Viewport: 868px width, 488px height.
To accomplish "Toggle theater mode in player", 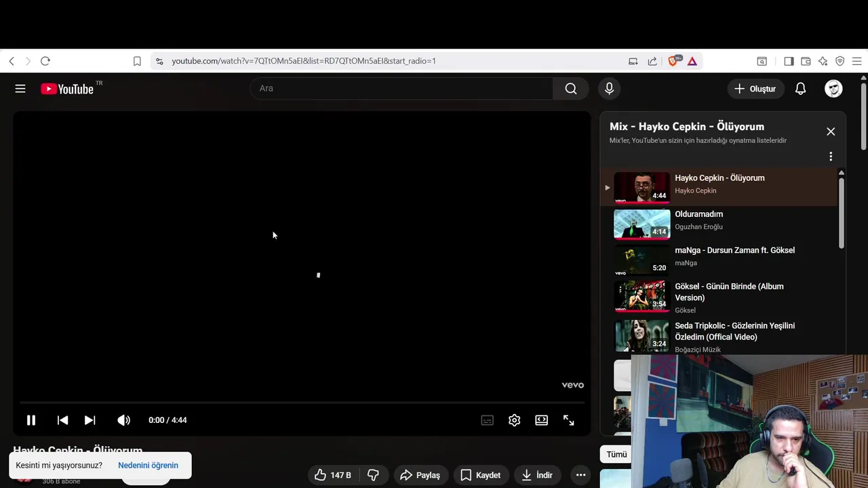I will [x=541, y=420].
